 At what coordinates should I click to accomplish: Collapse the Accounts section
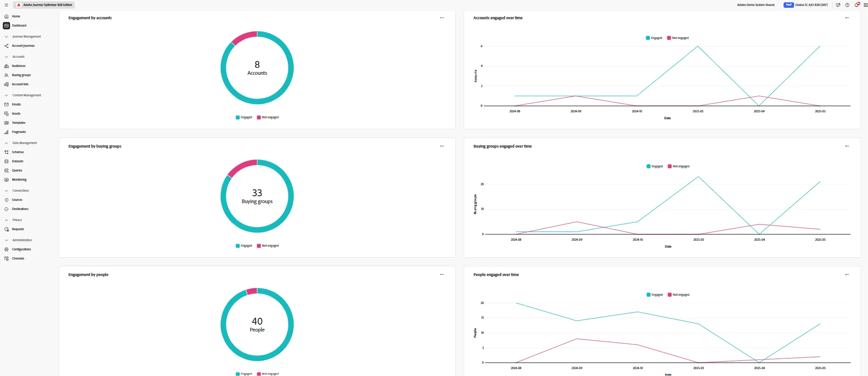click(x=6, y=57)
